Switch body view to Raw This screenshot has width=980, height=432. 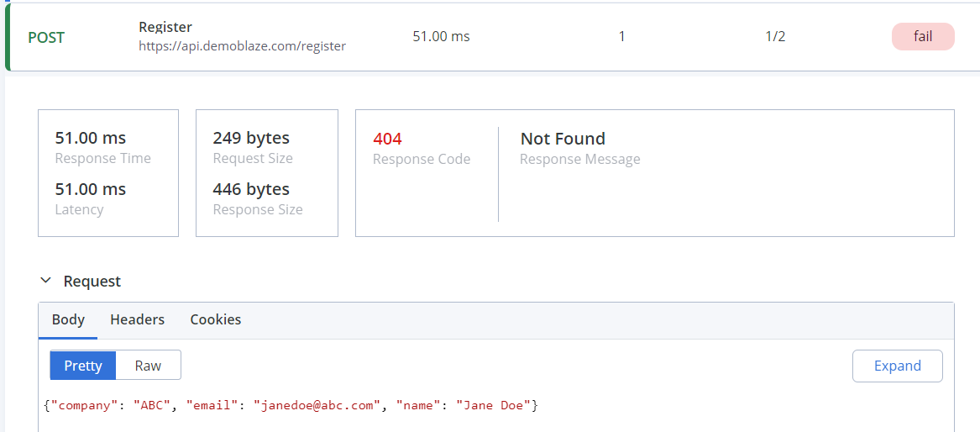tap(148, 366)
